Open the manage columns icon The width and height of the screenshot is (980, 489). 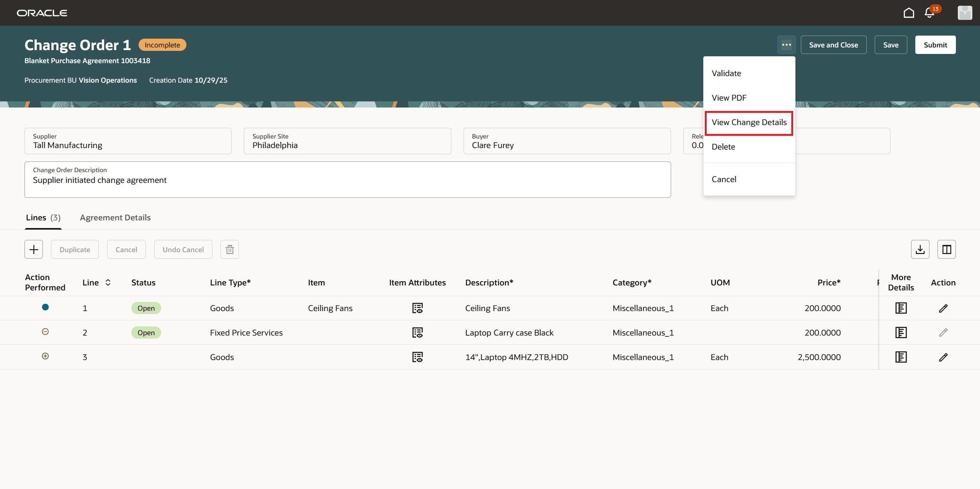coord(946,249)
